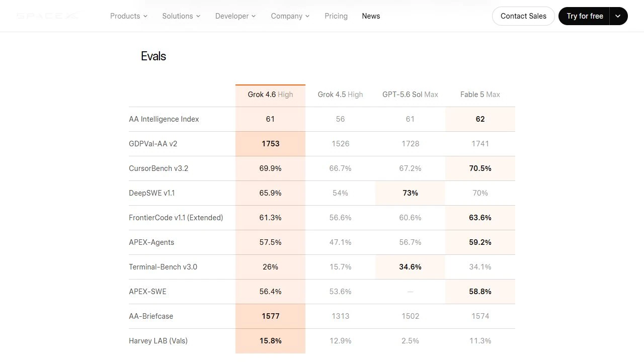Click the 70% DeepSWE score
Screen dimensions: 644x362
tap(480, 193)
